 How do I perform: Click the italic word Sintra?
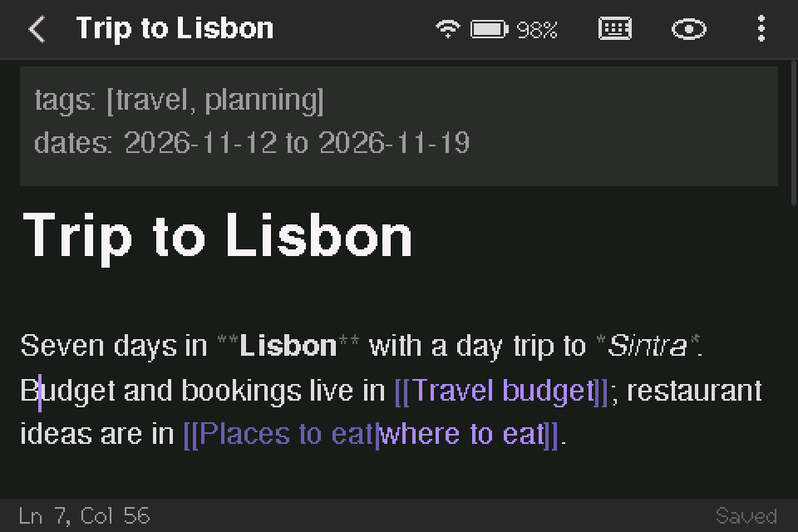point(648,346)
